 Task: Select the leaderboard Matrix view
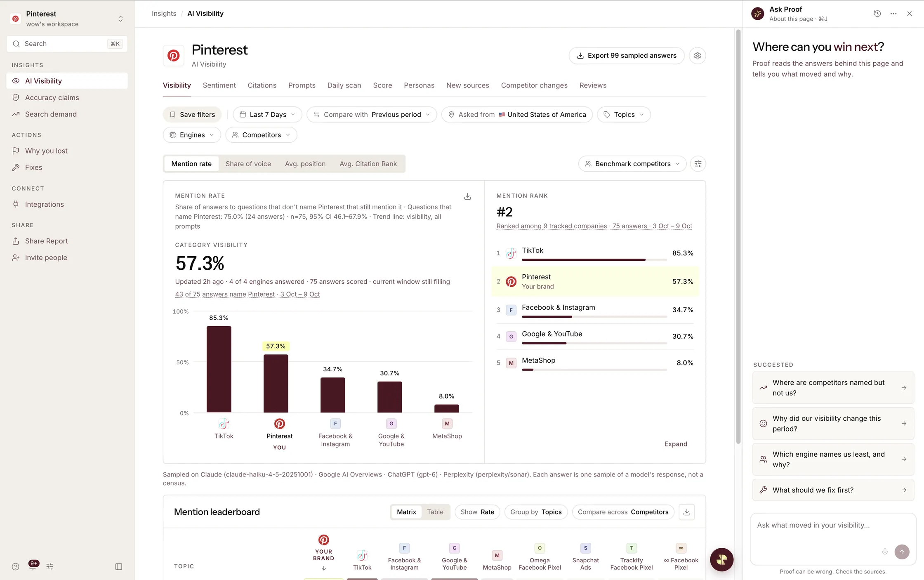pyautogui.click(x=406, y=512)
